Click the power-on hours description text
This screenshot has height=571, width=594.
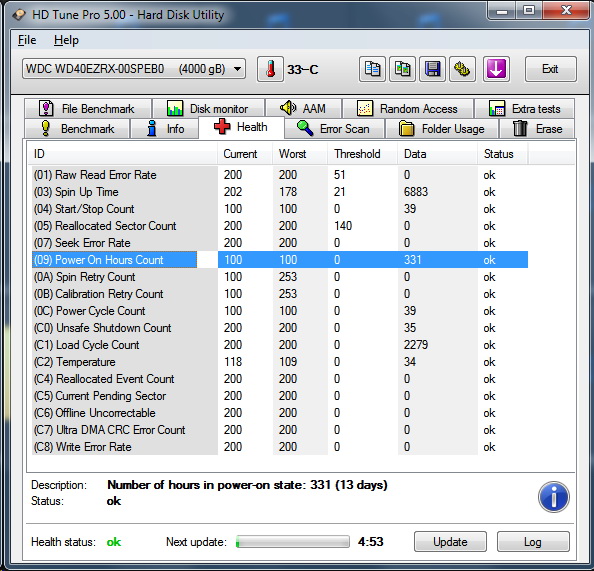[247, 485]
